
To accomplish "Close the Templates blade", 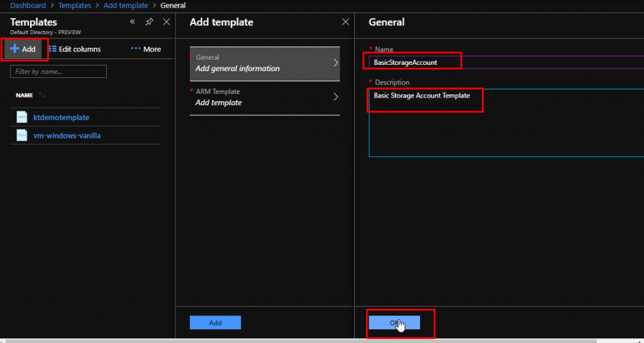I will tap(166, 22).
